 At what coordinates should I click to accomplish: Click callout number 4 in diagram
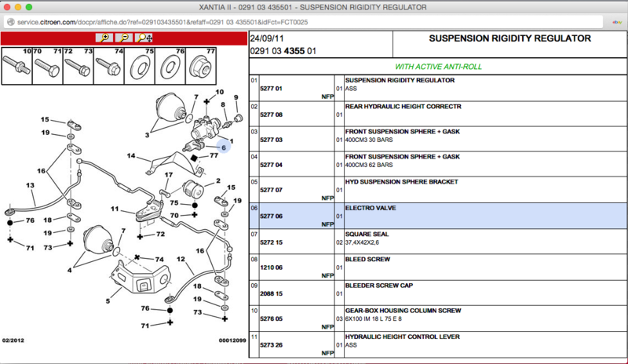click(x=69, y=271)
